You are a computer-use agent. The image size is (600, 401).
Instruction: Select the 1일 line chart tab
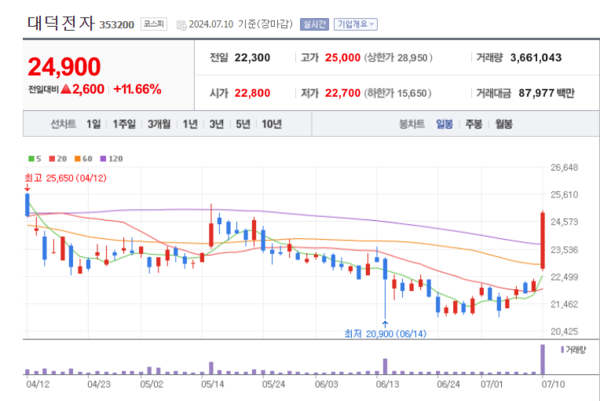pos(93,124)
